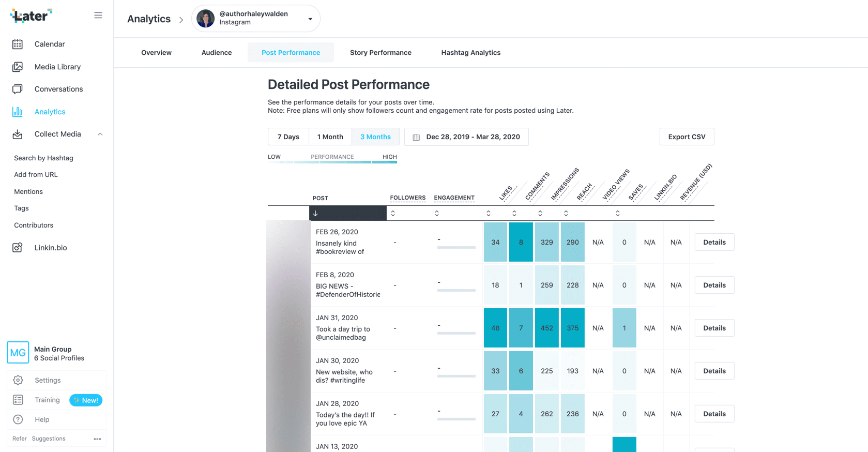868x452 pixels.
Task: Open Analytics via its bar chart icon
Action: pos(18,112)
